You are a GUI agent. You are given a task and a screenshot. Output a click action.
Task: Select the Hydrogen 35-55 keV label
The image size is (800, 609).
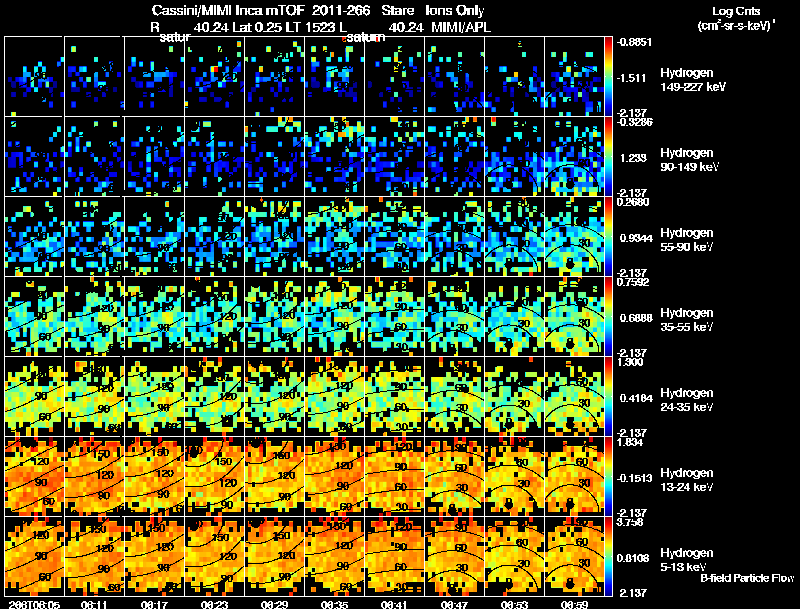687,320
